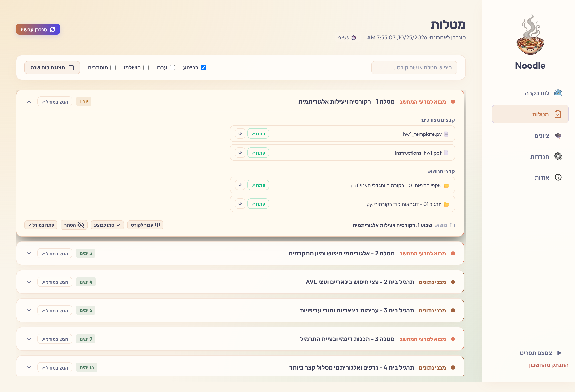This screenshot has width=575, height=392.
Task: Expand the מטלה 2 card chevron
Action: point(29,253)
